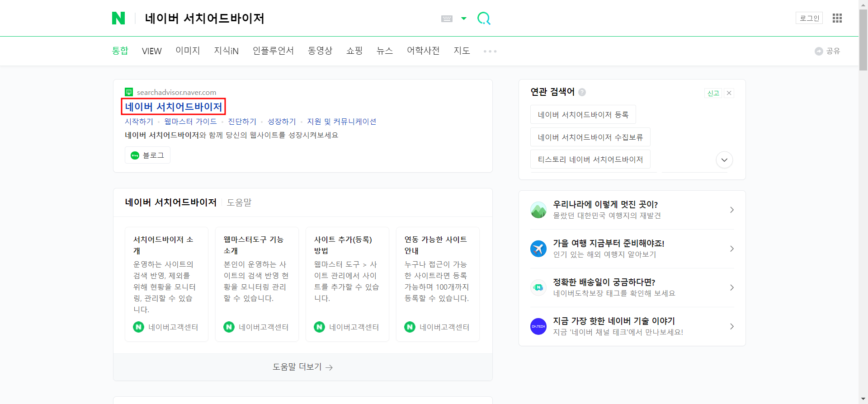Switch to the 지도 tab

pos(462,51)
